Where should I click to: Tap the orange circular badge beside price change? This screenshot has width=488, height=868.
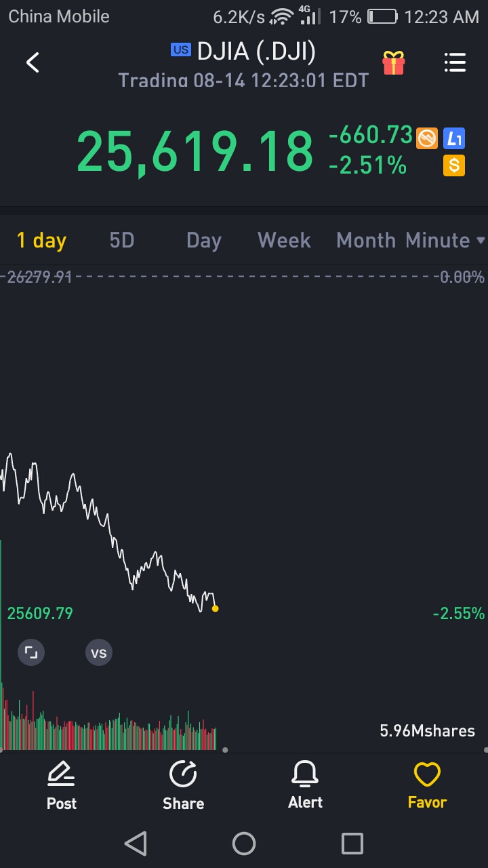click(427, 138)
